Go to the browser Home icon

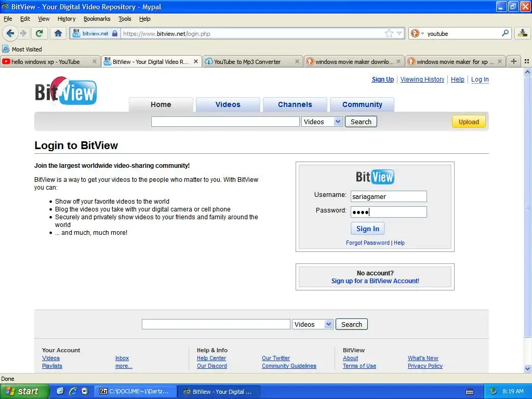58,33
